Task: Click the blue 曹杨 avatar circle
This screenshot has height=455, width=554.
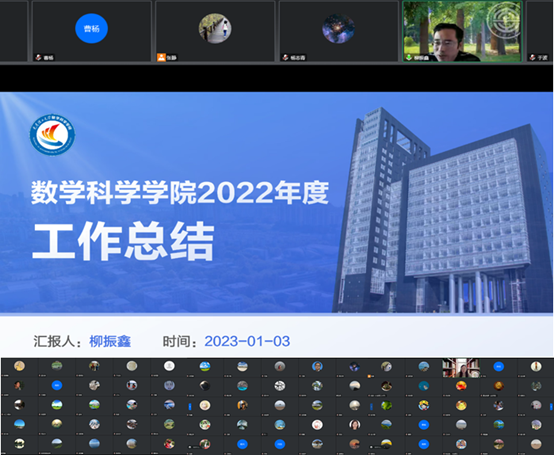Action: click(92, 28)
